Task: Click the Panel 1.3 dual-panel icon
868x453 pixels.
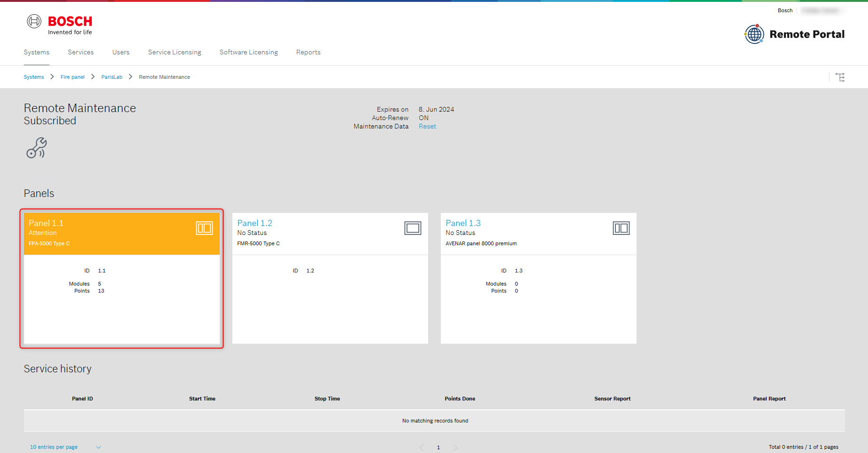Action: (621, 228)
